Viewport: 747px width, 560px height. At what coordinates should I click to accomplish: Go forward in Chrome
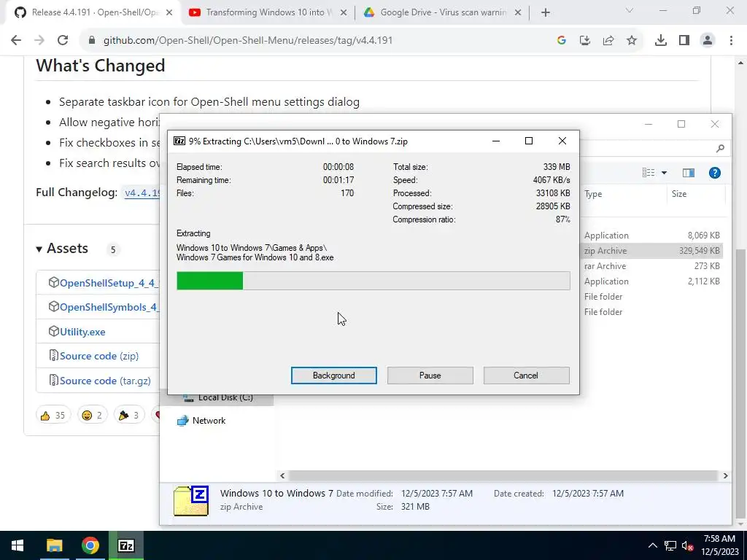(39, 41)
